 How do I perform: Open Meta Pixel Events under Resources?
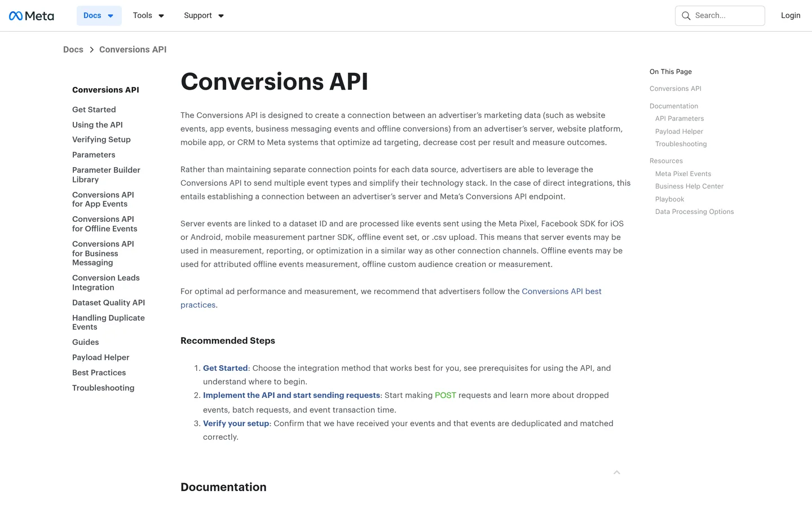[683, 173]
